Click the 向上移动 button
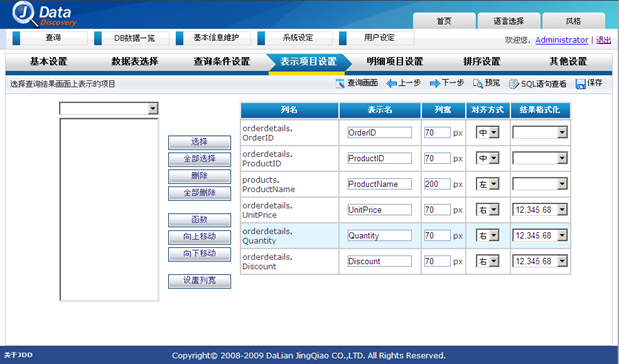Screen dimensions: 619x364 (x=199, y=236)
